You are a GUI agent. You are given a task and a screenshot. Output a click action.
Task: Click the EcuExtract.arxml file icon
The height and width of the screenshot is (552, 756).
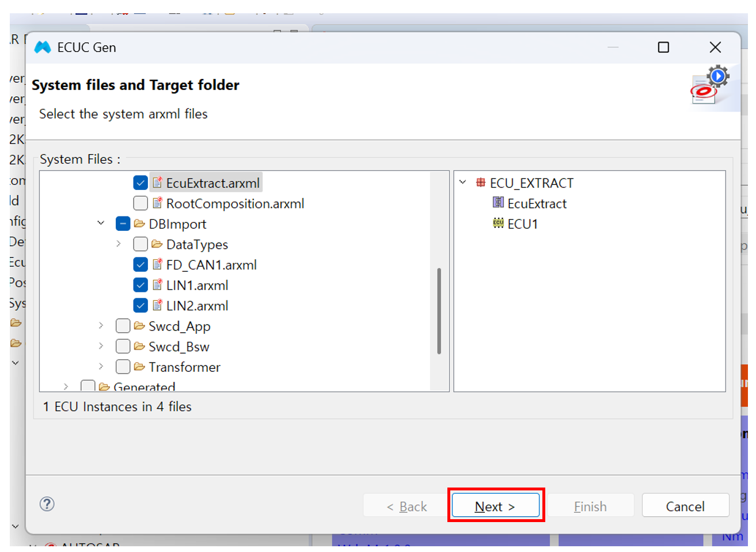coord(157,183)
